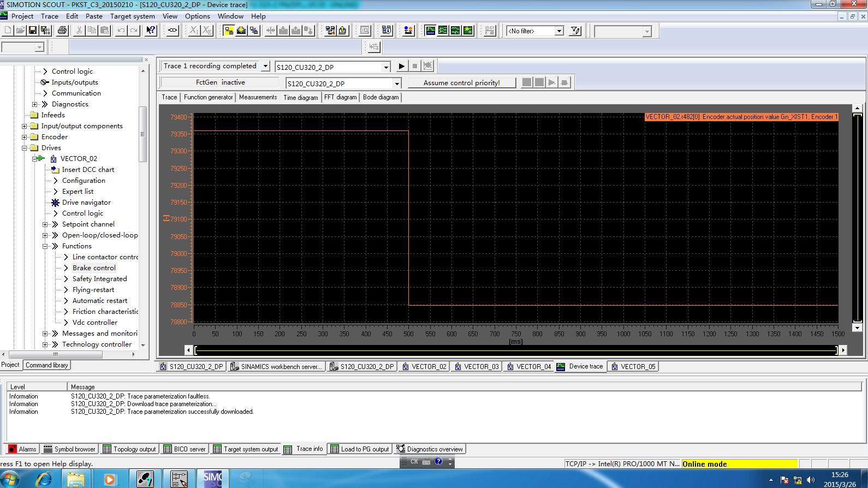Click the context Help pointer icon
Screen dimensions: 868x488
point(151,31)
